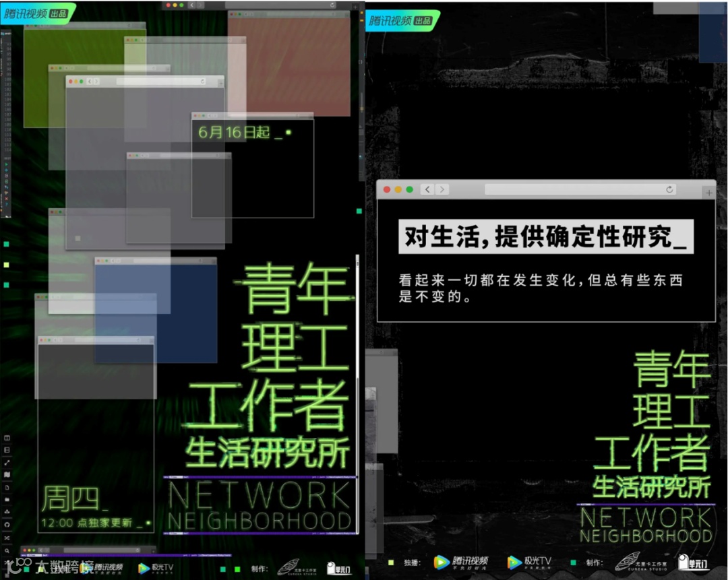Click 腾讯视频 出品 badge on left poster
This screenshot has width=728, height=580.
36,13
